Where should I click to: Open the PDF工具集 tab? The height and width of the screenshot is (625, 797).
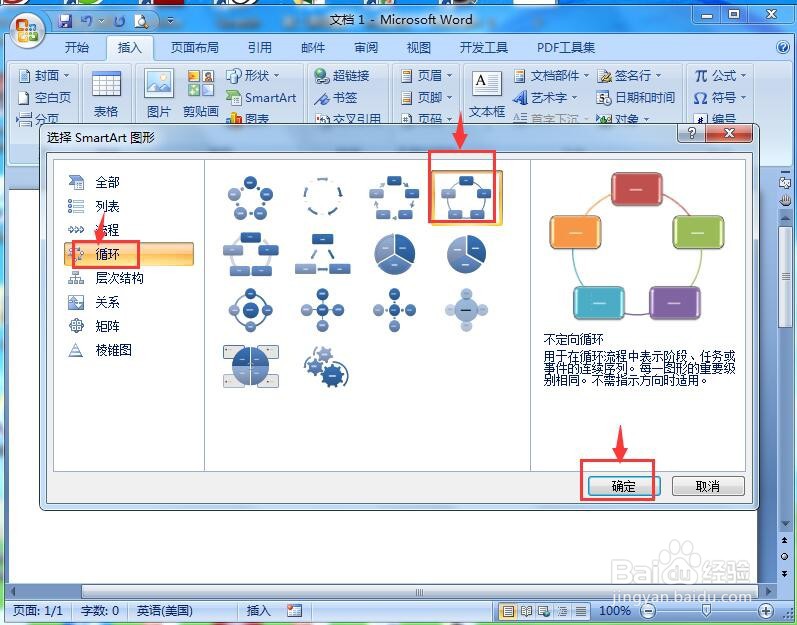tap(566, 48)
